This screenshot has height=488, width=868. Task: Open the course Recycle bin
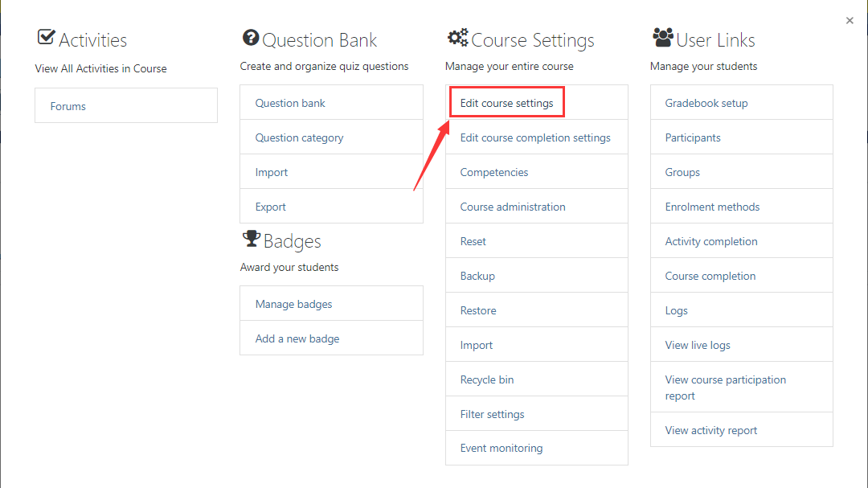tap(487, 379)
